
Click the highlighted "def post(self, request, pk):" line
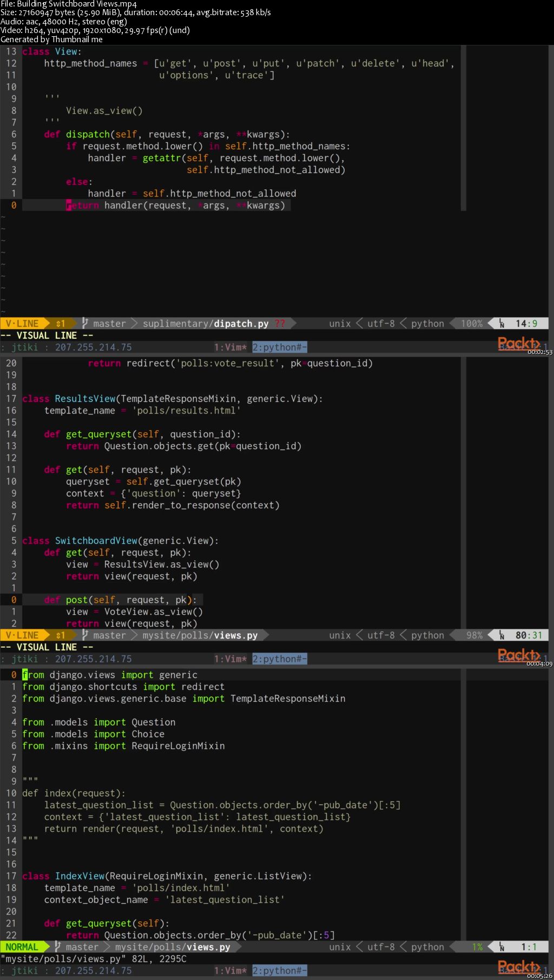[121, 600]
